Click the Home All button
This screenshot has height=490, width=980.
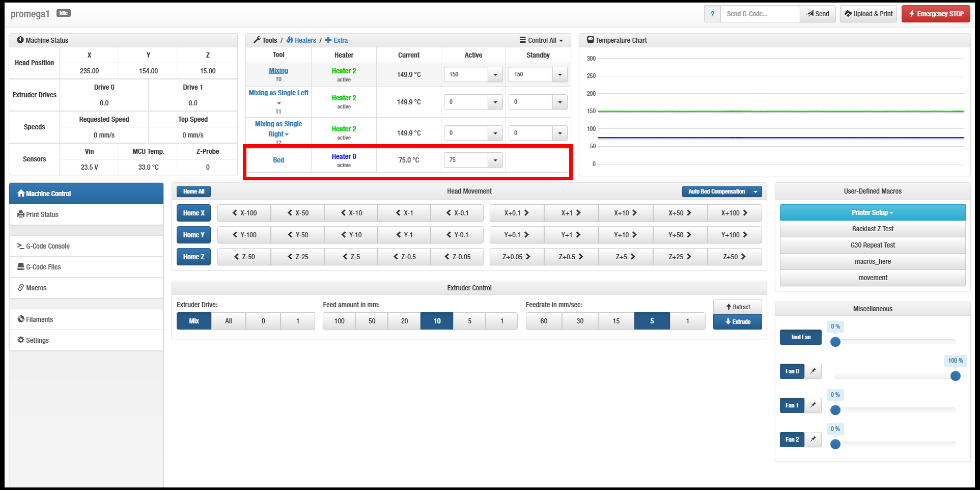point(193,192)
